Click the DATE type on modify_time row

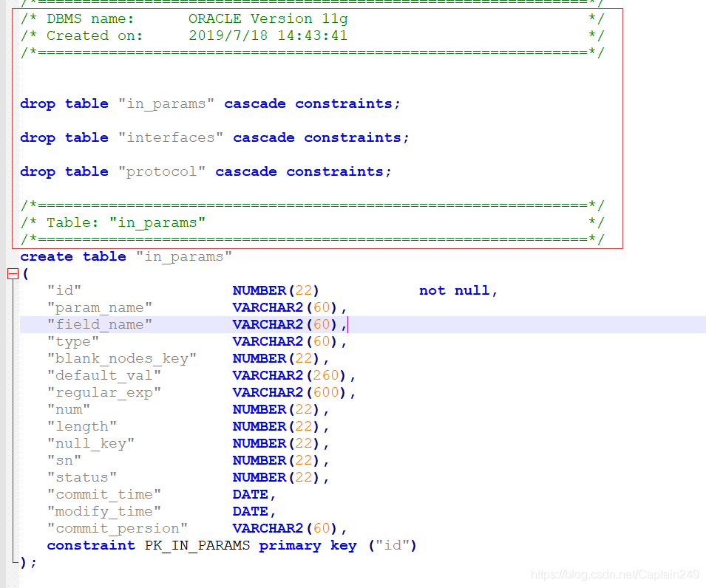[x=251, y=511]
